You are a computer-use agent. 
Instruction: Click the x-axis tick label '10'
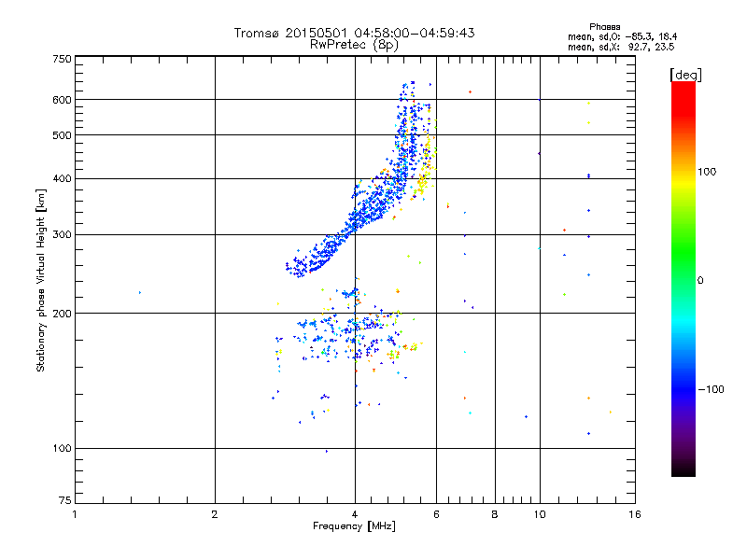(540, 514)
